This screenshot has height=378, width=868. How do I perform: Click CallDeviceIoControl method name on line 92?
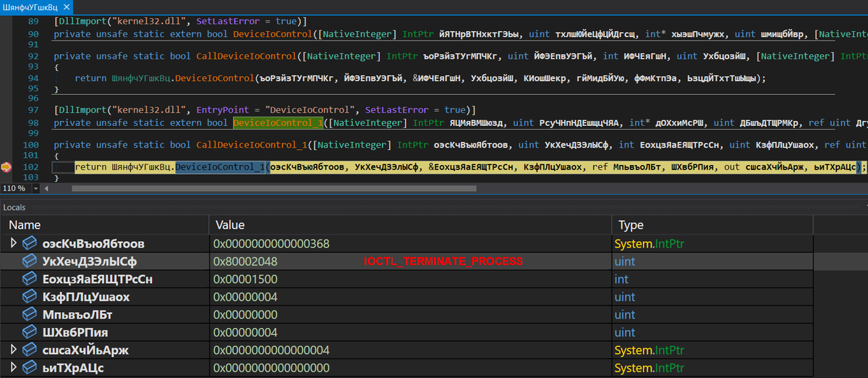[248, 56]
